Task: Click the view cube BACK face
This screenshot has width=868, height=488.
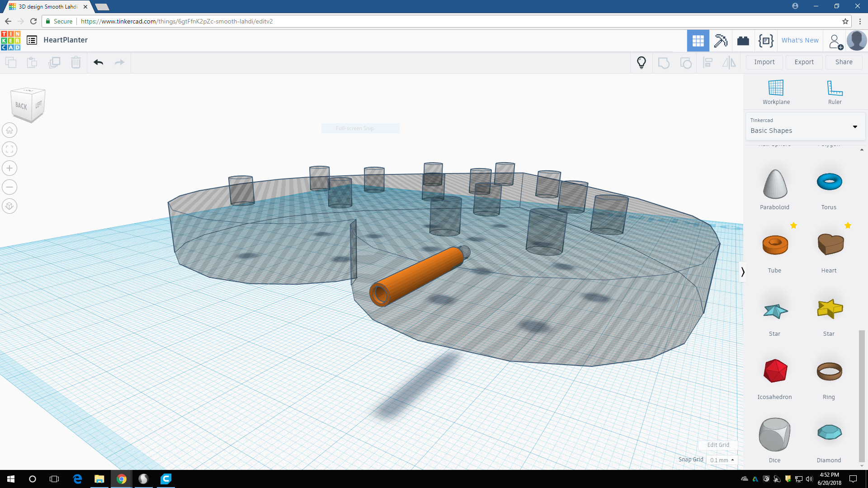Action: 21,106
